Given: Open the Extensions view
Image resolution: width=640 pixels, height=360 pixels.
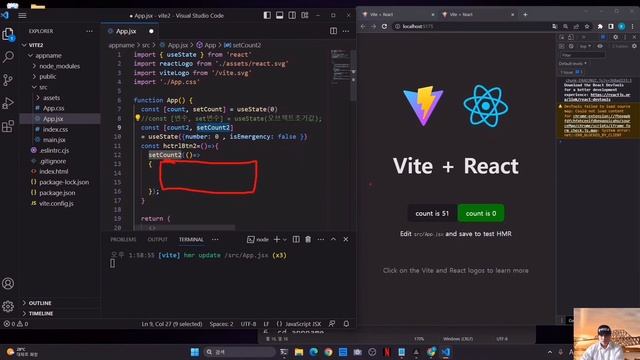Looking at the screenshot, I should click(x=8, y=127).
